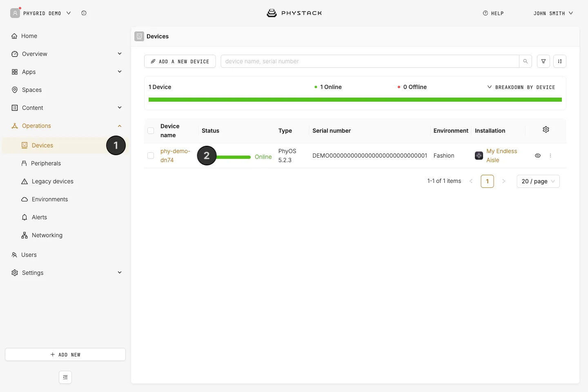Open Environments in the sidebar
Screen dimensions: 588x392
(x=65, y=199)
